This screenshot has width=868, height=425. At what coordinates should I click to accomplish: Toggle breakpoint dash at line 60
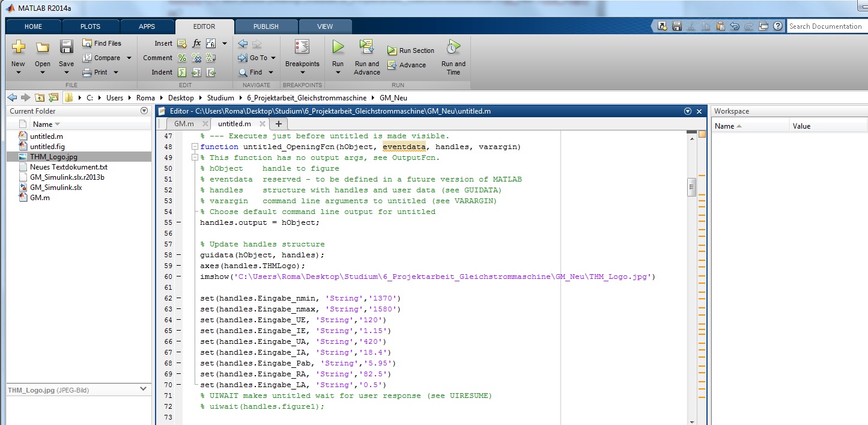[x=179, y=277]
